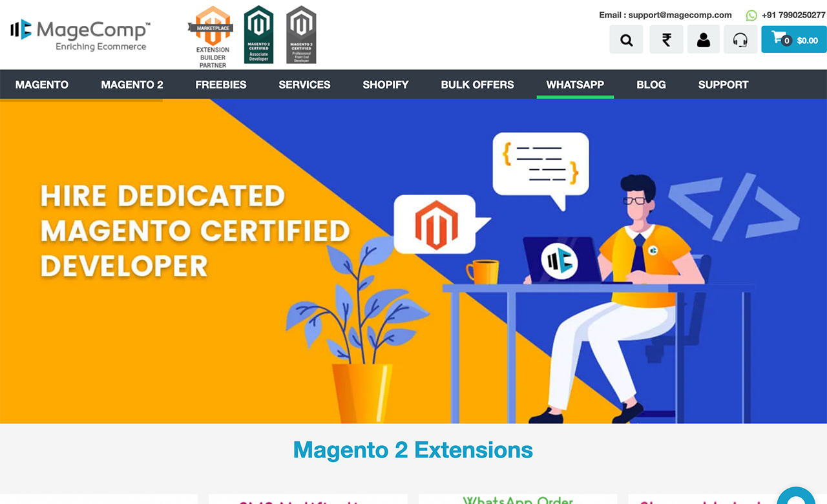
Task: Open the MAGENTO menu
Action: click(x=42, y=85)
